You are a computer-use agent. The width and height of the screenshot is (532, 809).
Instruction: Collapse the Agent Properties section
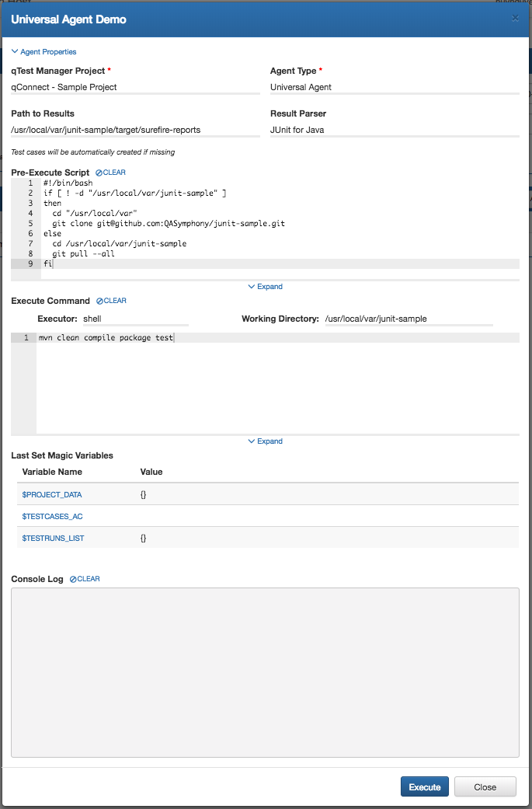point(44,52)
